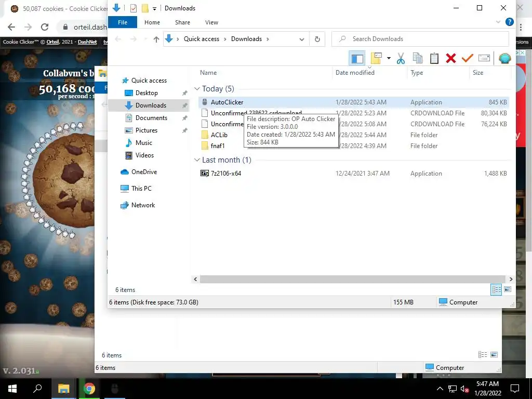This screenshot has width=532, height=399.
Task: Click the right arrow of horizontal scrollbar
Action: (x=511, y=279)
